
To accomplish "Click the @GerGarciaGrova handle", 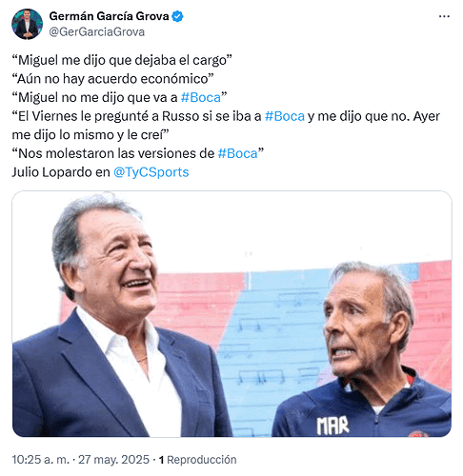I will coord(97,32).
